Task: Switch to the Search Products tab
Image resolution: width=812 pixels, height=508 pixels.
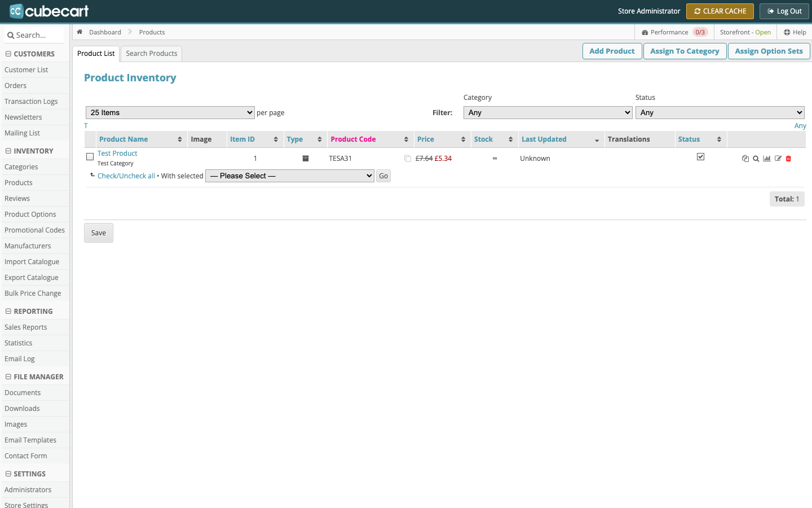Action: coord(152,54)
